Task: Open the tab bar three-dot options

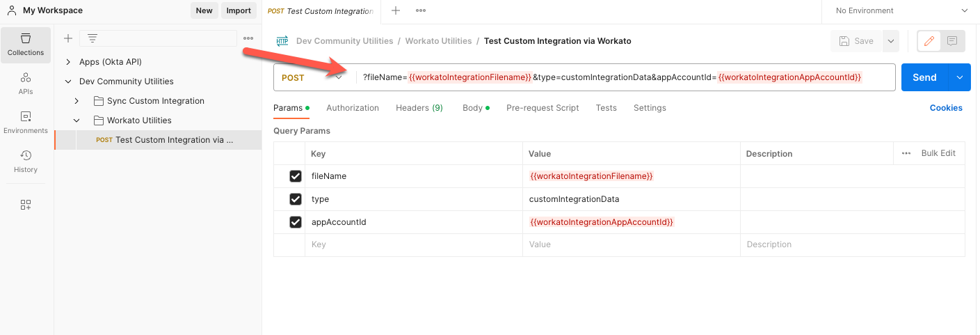Action: pos(421,10)
